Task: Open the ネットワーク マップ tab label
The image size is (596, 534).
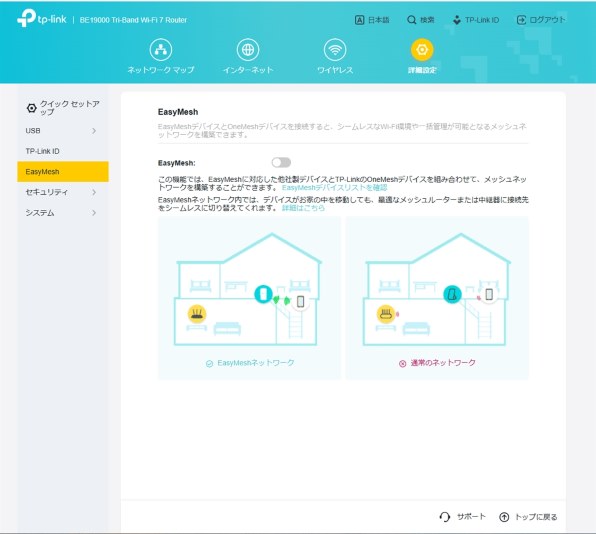Action: [x=161, y=70]
